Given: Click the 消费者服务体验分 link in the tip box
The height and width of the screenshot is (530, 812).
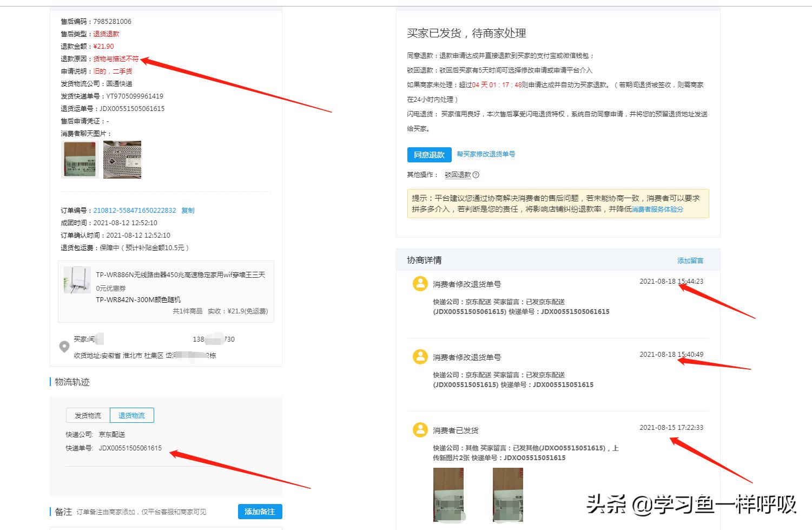Looking at the screenshot, I should coord(657,209).
